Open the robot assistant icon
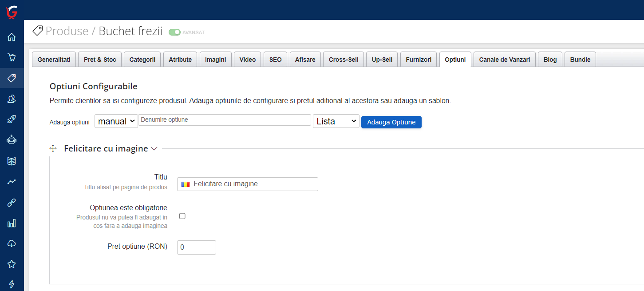Viewport: 644px width, 291px height. point(12,140)
